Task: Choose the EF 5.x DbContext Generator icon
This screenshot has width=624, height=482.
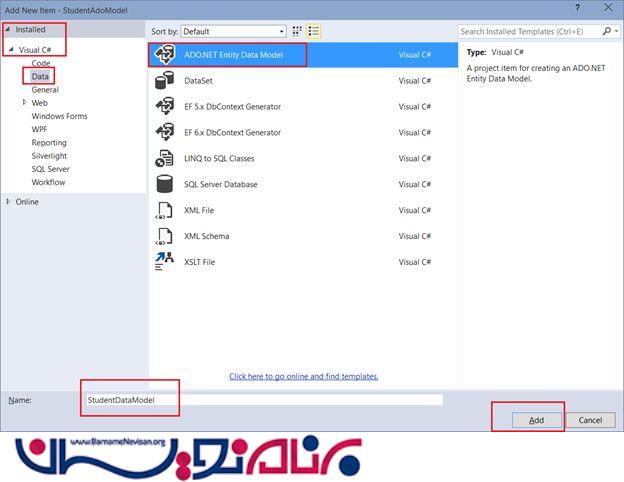Action: pos(166,107)
